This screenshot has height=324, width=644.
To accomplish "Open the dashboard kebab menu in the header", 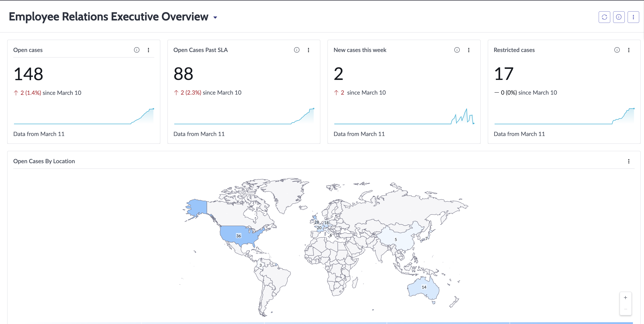I will pyautogui.click(x=633, y=17).
